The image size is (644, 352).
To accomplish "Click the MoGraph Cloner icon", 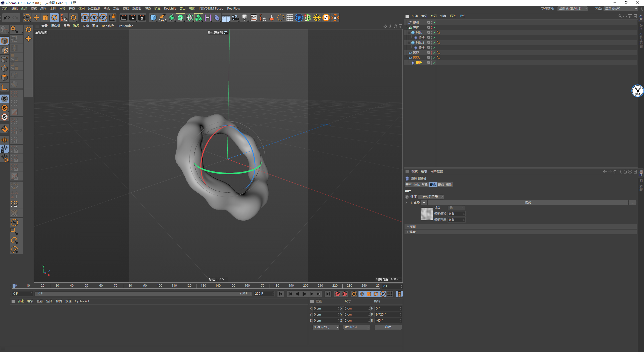I will tap(198, 18).
